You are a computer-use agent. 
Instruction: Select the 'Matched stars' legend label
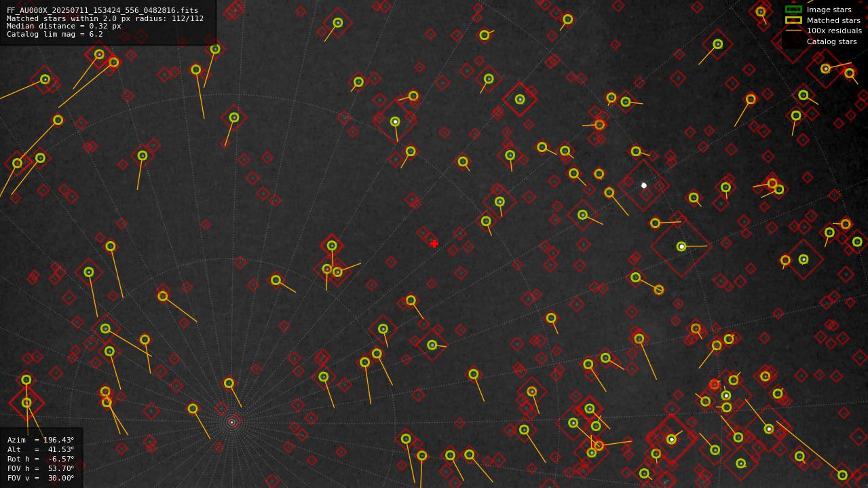[833, 20]
